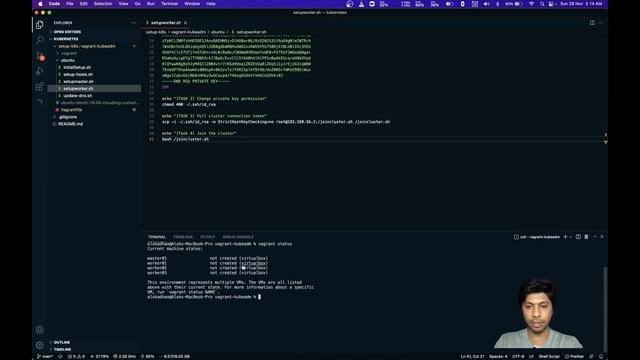The height and width of the screenshot is (360, 640).
Task: Click the synchronize changes icon in status bar
Action: [60, 356]
